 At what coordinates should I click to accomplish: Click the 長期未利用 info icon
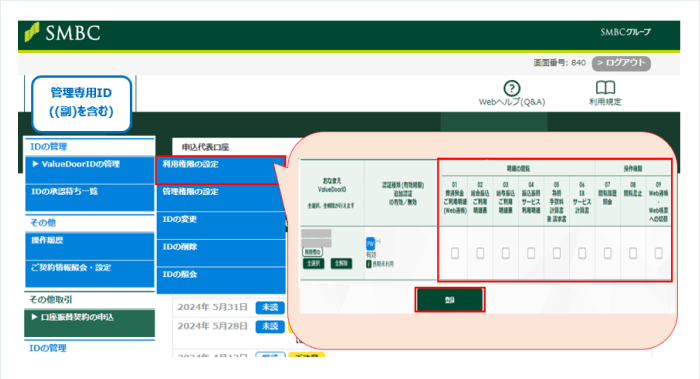(368, 264)
